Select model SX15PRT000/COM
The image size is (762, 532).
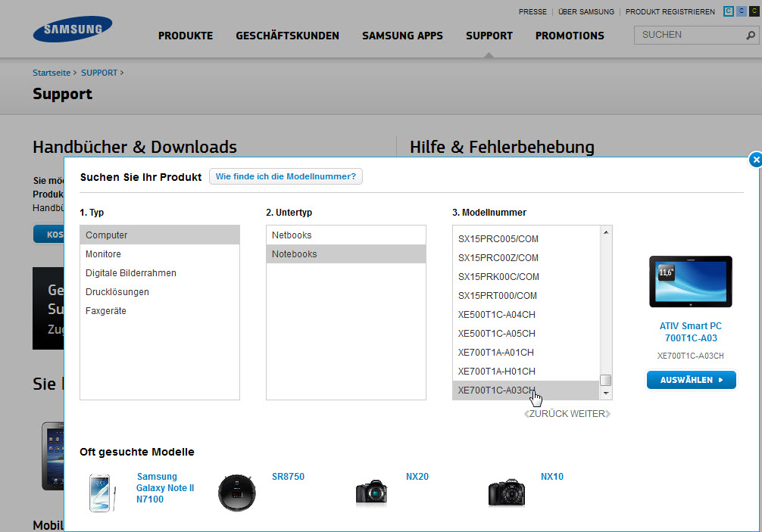tap(526, 296)
